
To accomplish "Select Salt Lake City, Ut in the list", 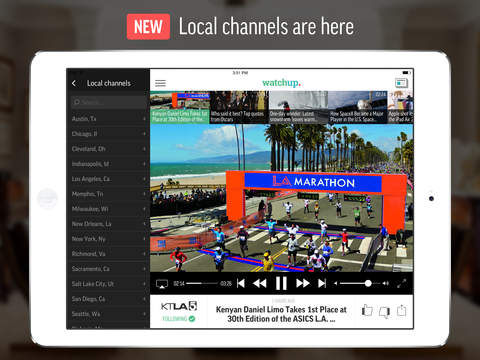I will pos(108,284).
